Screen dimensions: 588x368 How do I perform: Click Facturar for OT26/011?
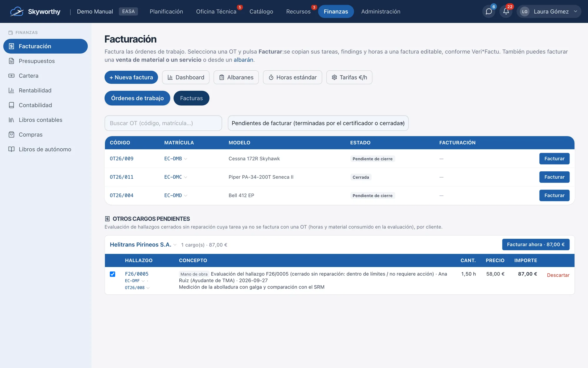coord(554,177)
